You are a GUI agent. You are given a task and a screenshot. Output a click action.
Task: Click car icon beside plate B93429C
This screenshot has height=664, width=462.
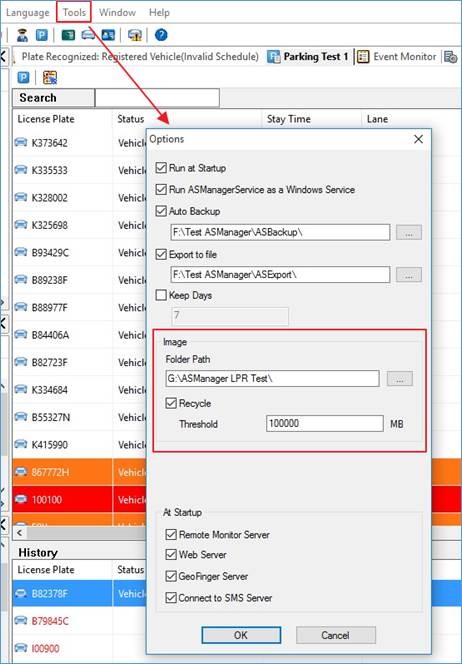[x=21, y=252]
